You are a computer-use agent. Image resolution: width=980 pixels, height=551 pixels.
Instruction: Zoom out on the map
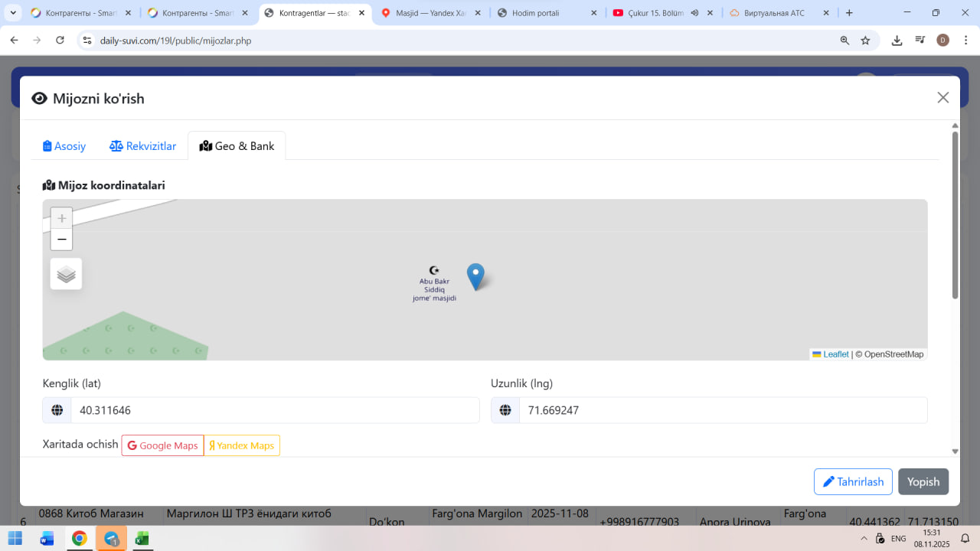[x=61, y=240]
